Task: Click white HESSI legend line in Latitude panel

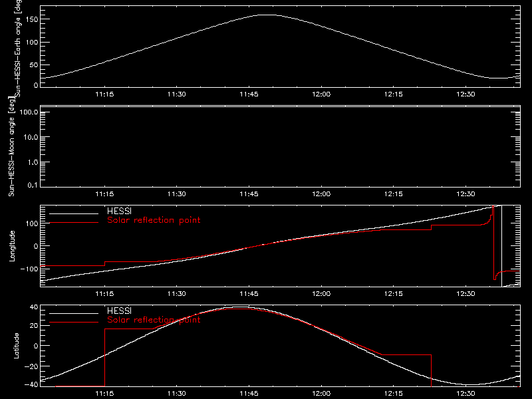Action: click(x=74, y=313)
